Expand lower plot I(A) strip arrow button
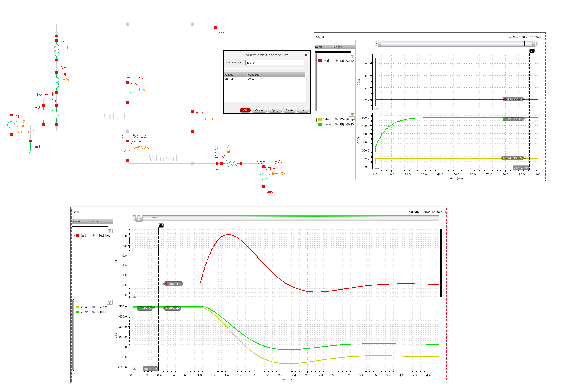Image resolution: width=566 pixels, height=392 pixels. coord(134,296)
